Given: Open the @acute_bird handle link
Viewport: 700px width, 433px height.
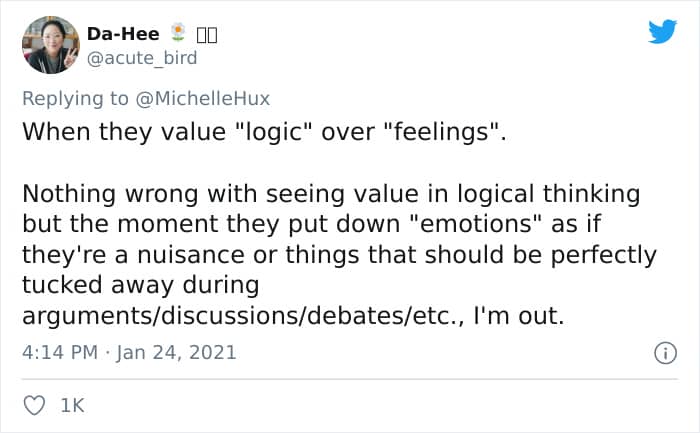Looking at the screenshot, I should point(142,57).
